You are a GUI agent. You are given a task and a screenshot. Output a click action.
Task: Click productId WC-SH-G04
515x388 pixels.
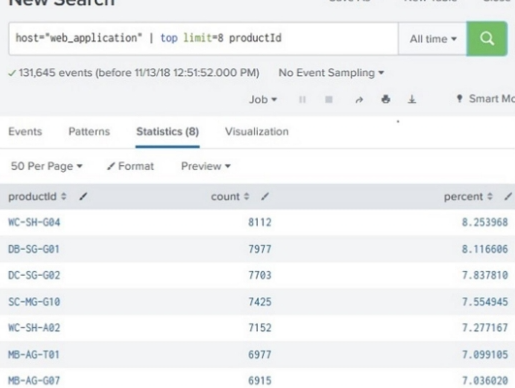point(34,222)
